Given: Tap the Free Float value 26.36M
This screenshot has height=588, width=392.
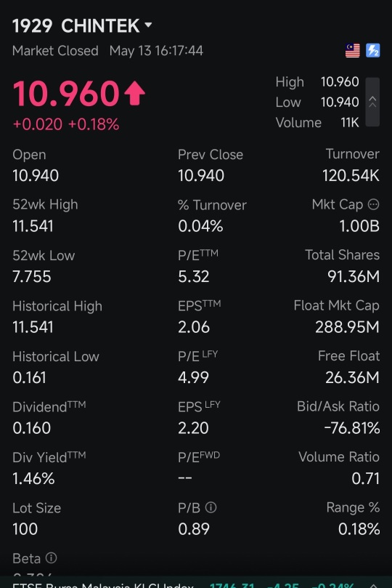Looking at the screenshot, I should (352, 377).
